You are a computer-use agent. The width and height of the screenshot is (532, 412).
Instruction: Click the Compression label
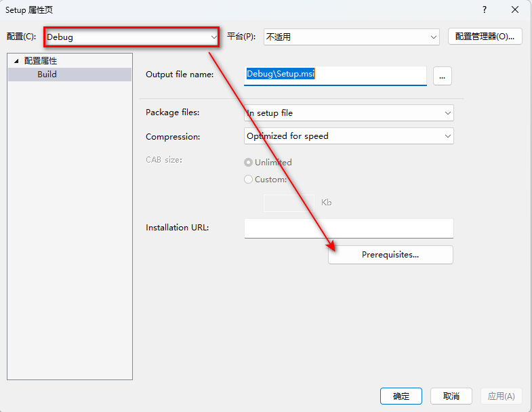click(x=173, y=136)
